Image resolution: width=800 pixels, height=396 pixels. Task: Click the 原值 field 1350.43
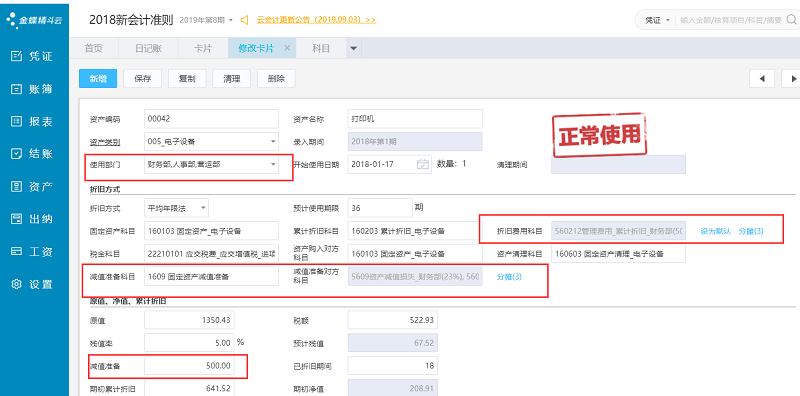click(x=189, y=320)
